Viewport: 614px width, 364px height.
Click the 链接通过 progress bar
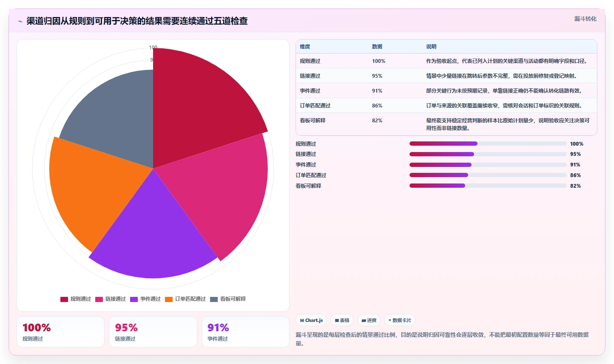coord(488,154)
